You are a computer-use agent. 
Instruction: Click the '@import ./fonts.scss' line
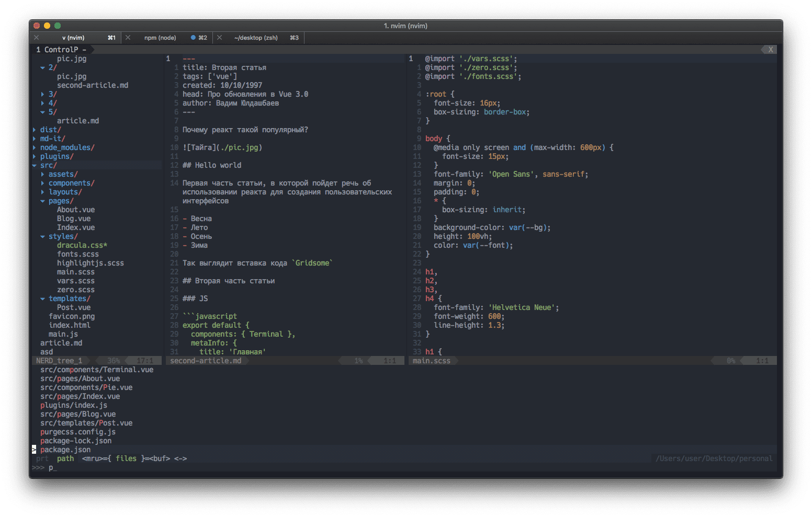pyautogui.click(x=473, y=76)
